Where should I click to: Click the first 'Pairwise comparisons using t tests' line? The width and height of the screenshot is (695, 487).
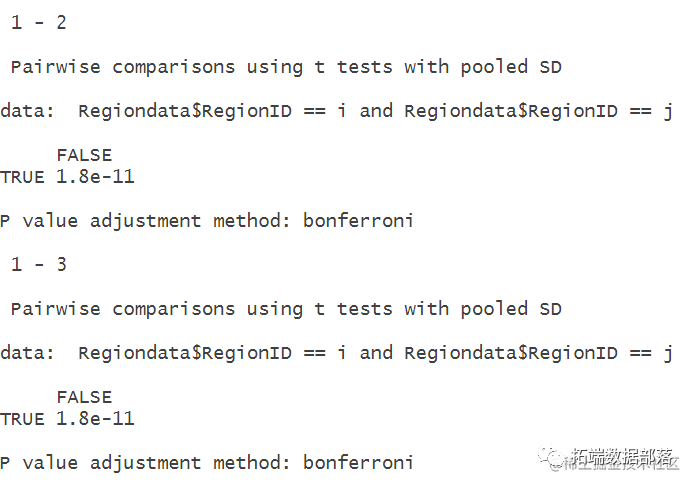tap(286, 67)
